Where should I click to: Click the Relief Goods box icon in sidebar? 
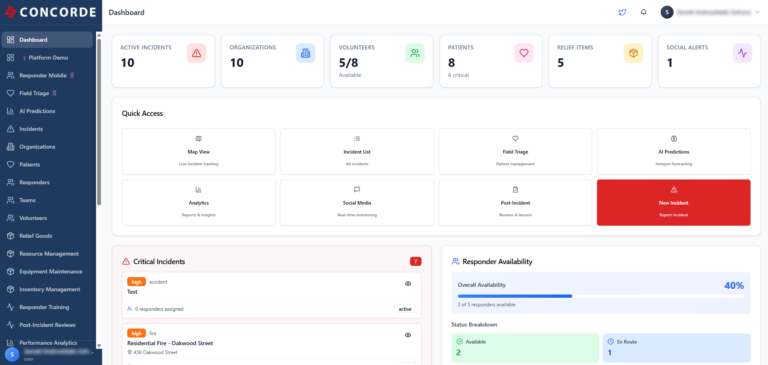(x=10, y=236)
